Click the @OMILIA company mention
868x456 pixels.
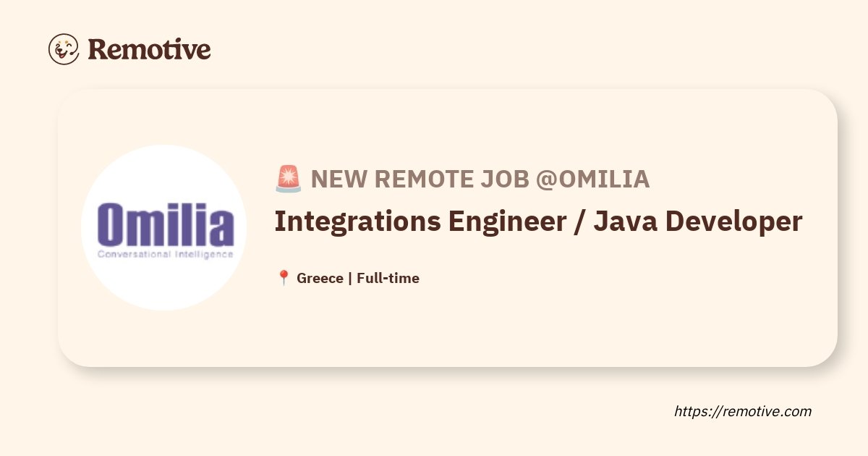tap(592, 179)
